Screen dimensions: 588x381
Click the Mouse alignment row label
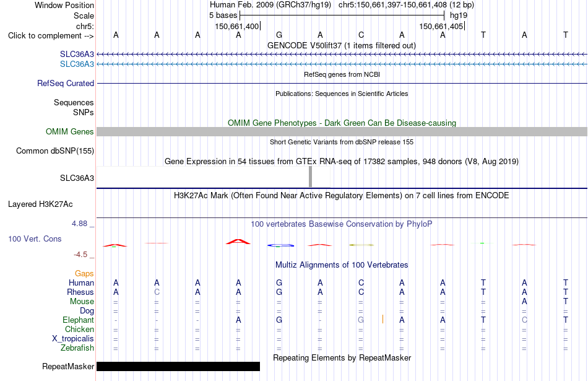[82, 302]
